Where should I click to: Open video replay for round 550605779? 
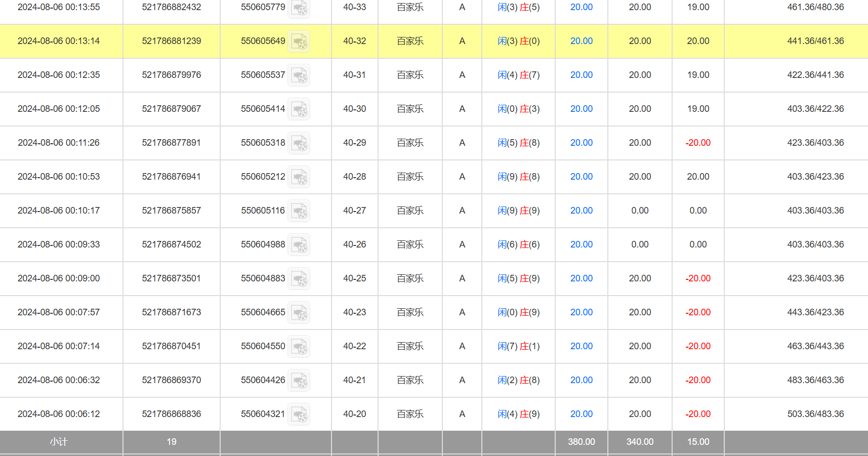pyautogui.click(x=299, y=8)
